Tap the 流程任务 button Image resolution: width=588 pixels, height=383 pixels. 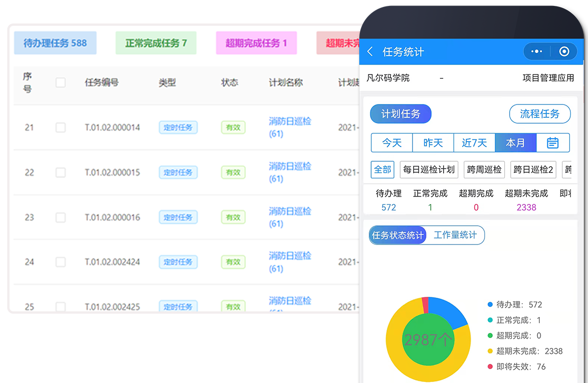coord(540,113)
